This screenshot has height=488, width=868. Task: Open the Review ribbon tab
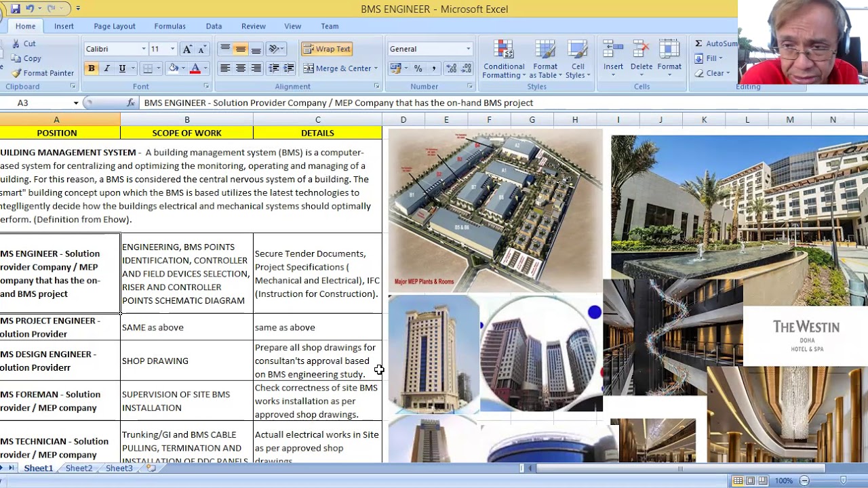[x=253, y=26]
